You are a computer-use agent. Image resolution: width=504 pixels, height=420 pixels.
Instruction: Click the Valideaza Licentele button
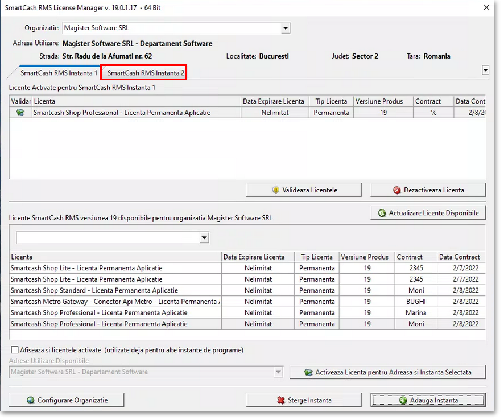[304, 190]
